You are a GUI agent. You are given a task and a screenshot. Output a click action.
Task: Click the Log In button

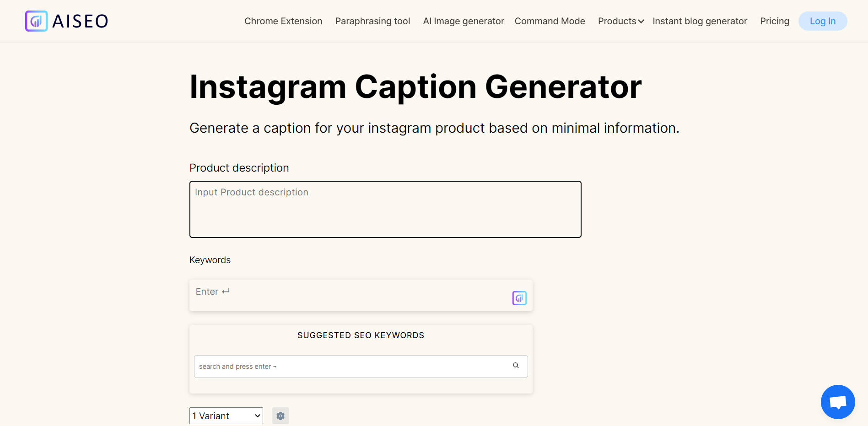pos(822,21)
